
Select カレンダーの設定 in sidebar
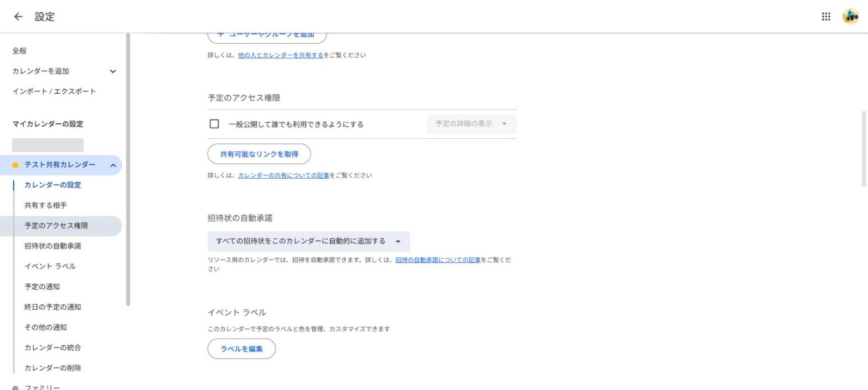[x=53, y=185]
